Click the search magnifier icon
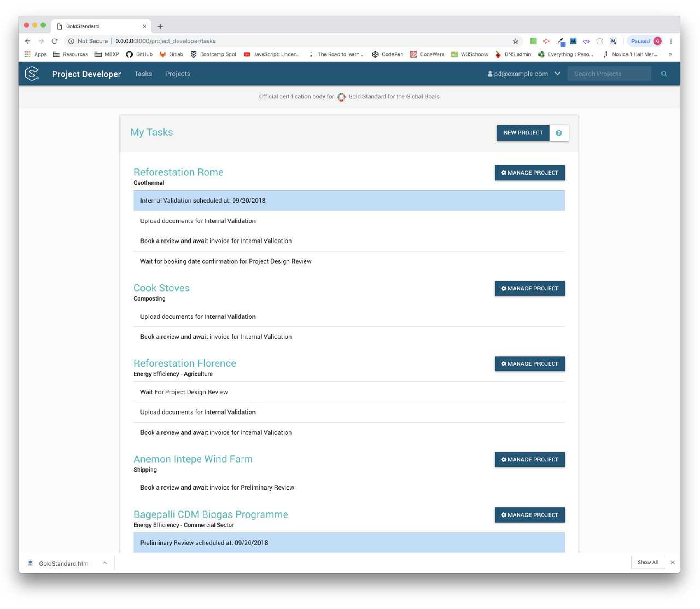The image size is (700, 609). pos(664,74)
